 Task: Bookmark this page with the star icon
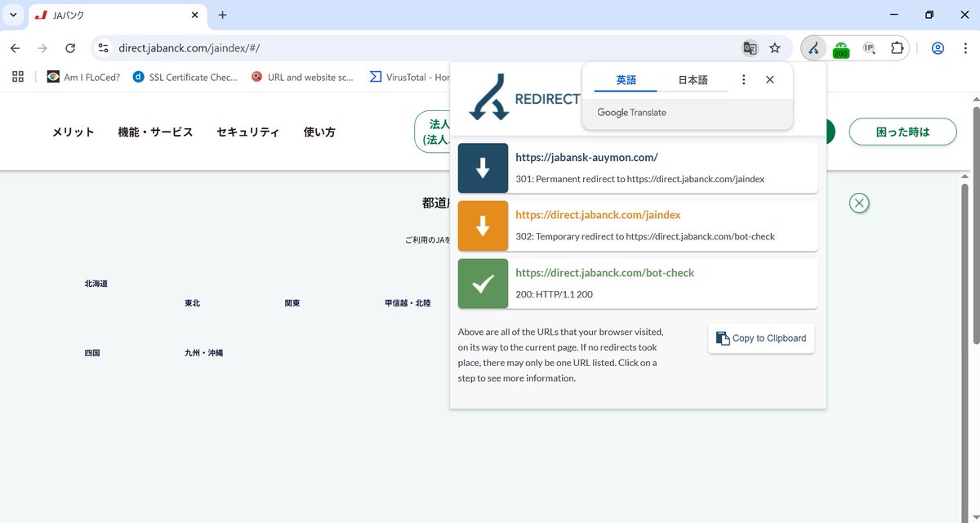775,48
